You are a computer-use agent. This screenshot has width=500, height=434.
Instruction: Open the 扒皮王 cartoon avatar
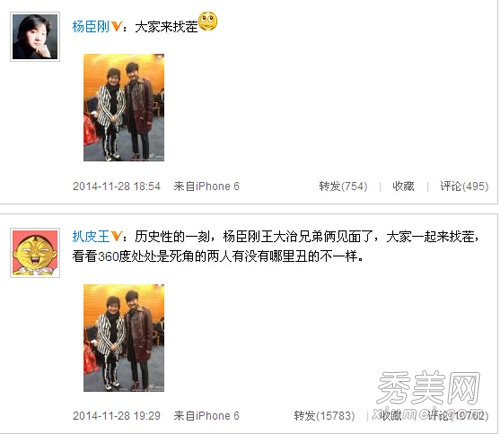(35, 253)
